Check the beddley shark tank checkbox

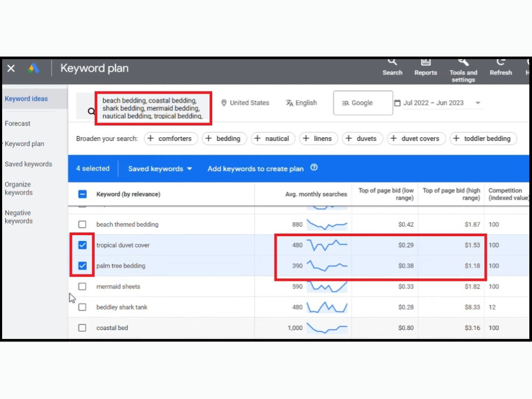82,307
